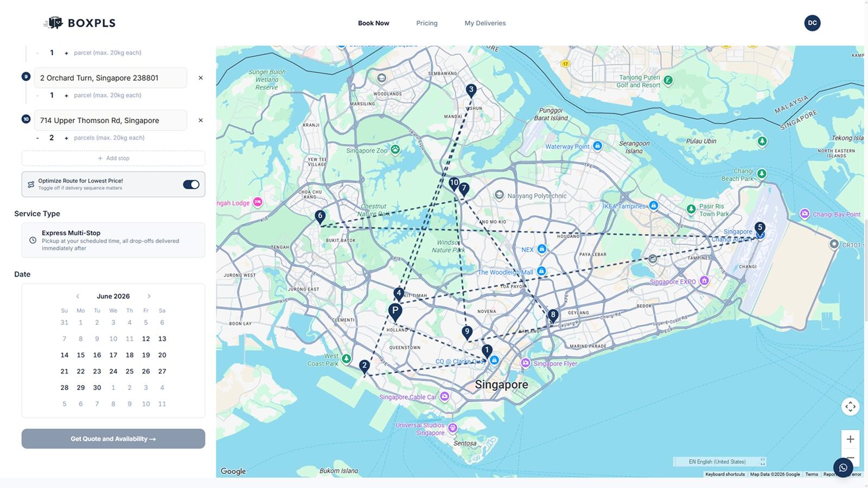Decrease parcels for 714 Upper Thomson Rd
This screenshot has width=868, height=488.
37,138
